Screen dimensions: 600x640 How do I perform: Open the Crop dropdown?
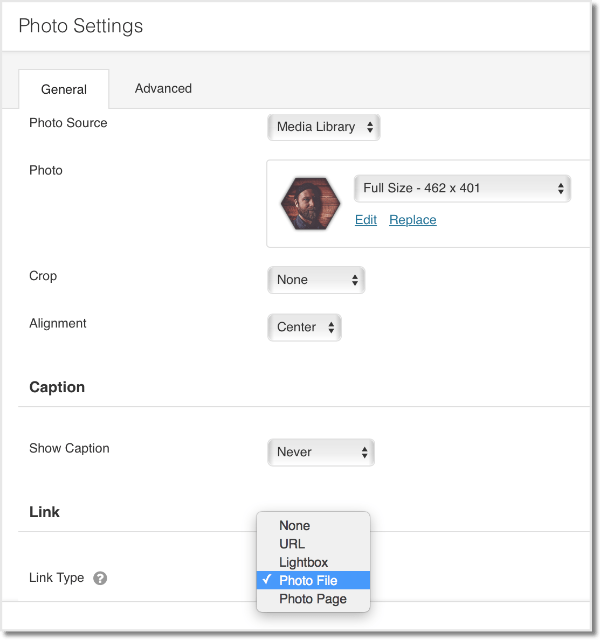coord(316,280)
